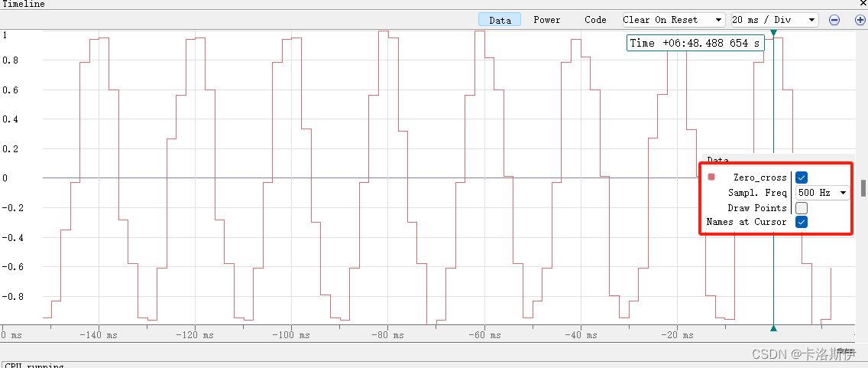Click the 0.4 y-axis label
The width and height of the screenshot is (868, 368).
[9, 119]
